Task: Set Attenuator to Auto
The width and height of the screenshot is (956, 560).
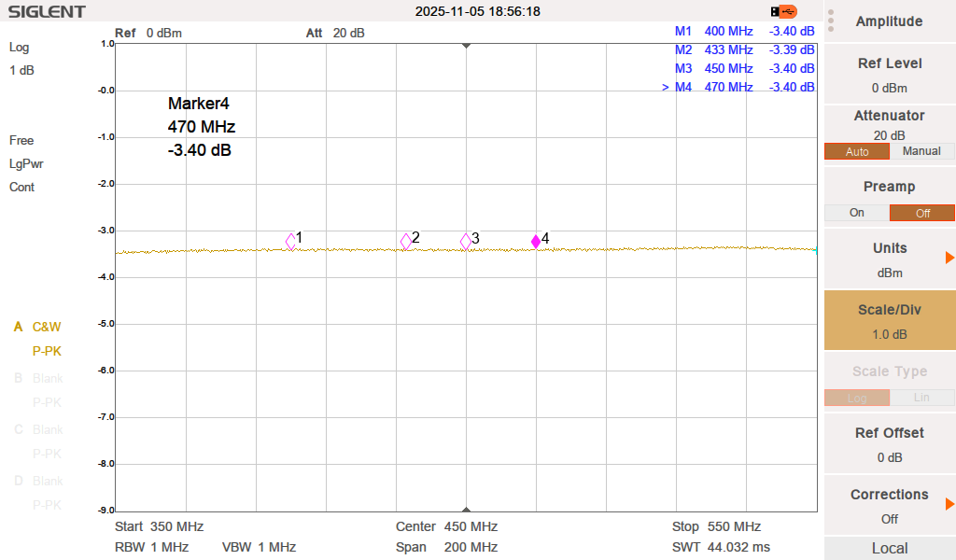Action: [857, 151]
